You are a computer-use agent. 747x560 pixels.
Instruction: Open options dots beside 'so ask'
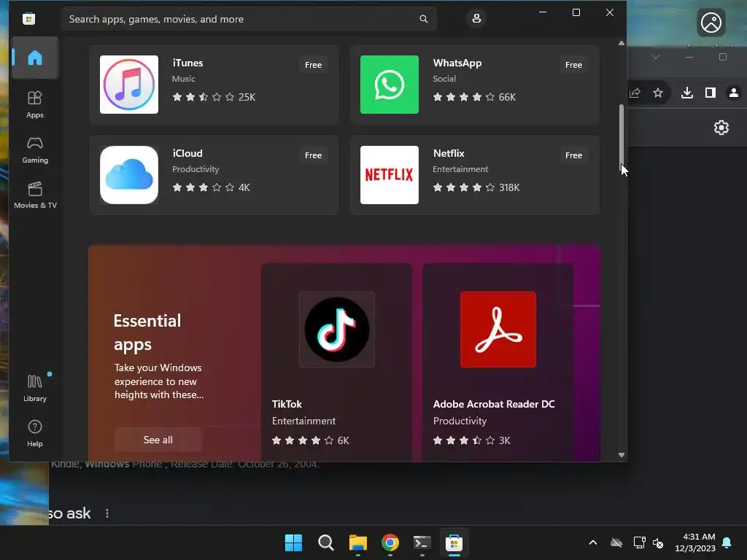click(107, 513)
